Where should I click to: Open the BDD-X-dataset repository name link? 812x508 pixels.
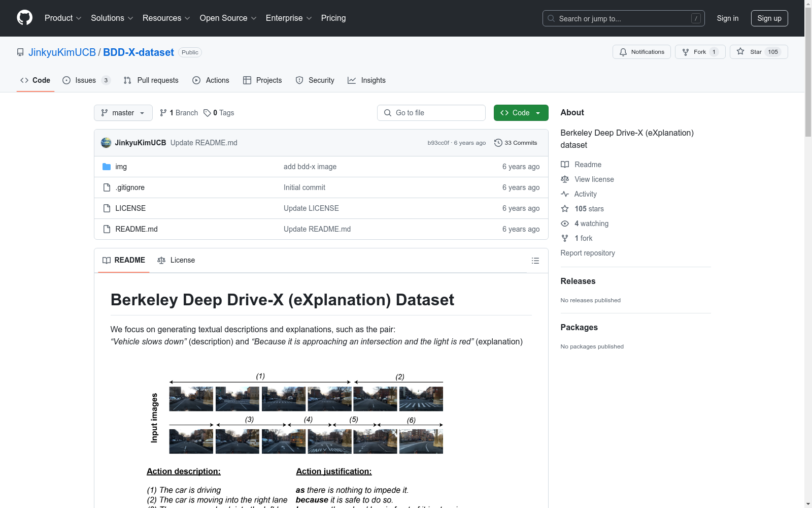pyautogui.click(x=139, y=52)
